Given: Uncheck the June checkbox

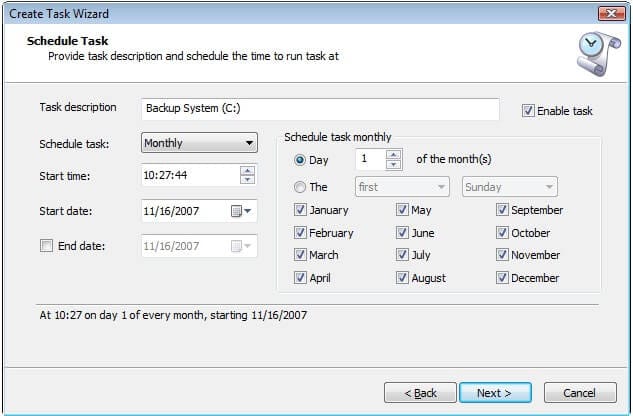Looking at the screenshot, I should coord(402,233).
